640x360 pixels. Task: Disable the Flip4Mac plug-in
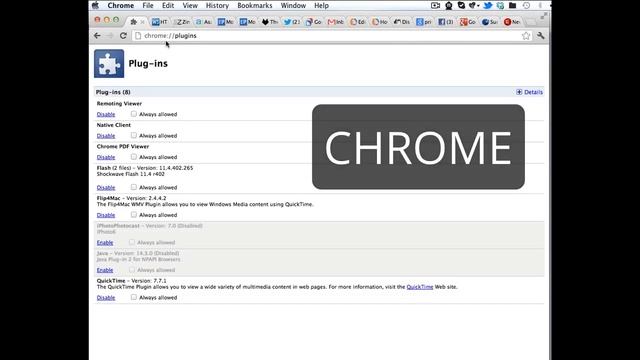[106, 215]
